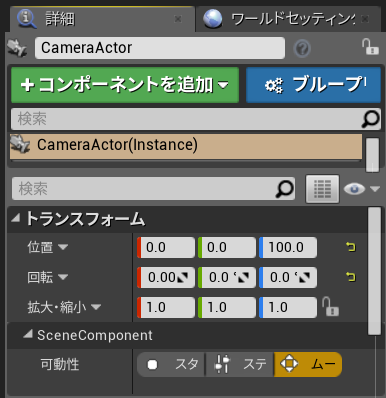
Task: Click コンポーネントを追加 button
Action: (125, 85)
